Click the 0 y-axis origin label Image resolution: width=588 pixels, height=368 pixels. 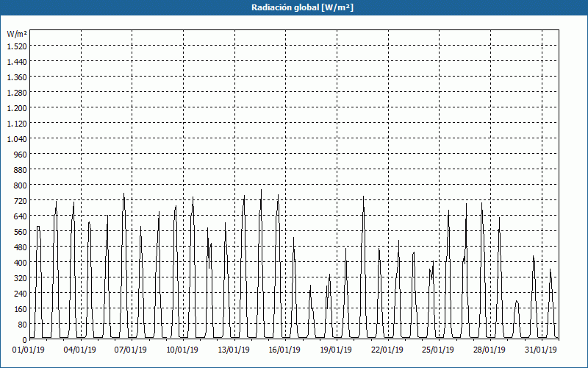25,340
